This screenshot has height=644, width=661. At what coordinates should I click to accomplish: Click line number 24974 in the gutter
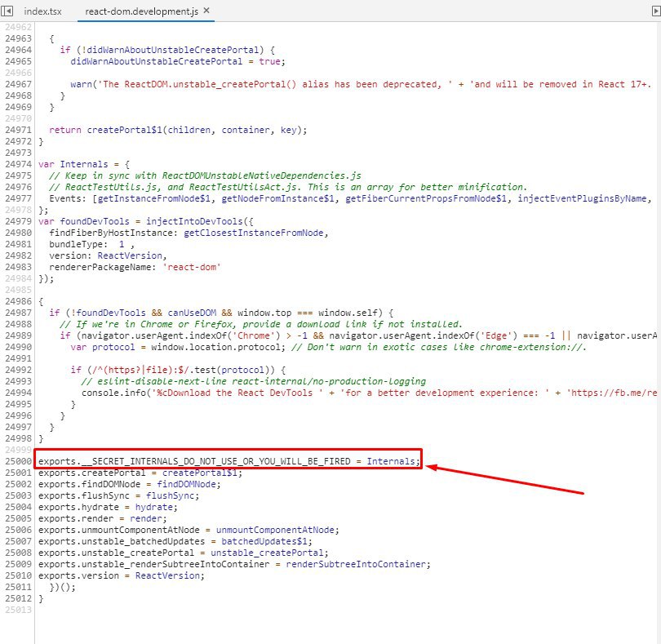coord(18,164)
